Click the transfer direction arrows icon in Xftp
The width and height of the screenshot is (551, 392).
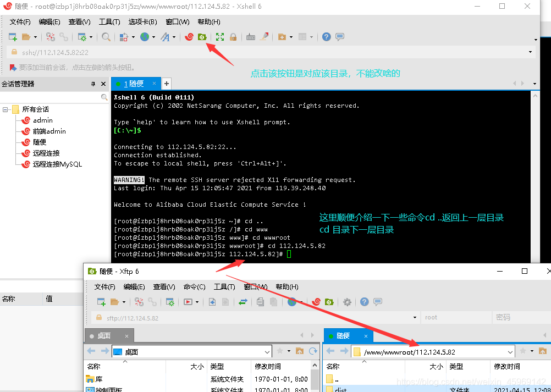pyautogui.click(x=243, y=302)
